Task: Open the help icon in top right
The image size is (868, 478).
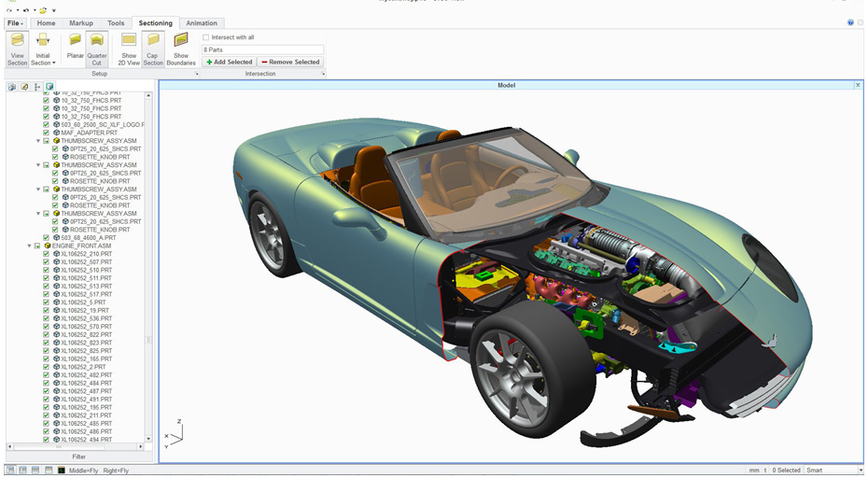Action: click(x=850, y=22)
